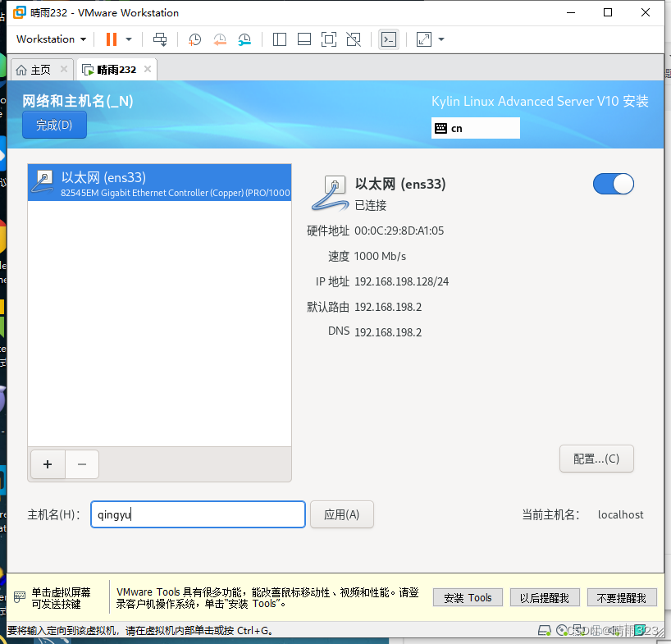Click the hard disk status bar icon

pyautogui.click(x=545, y=630)
